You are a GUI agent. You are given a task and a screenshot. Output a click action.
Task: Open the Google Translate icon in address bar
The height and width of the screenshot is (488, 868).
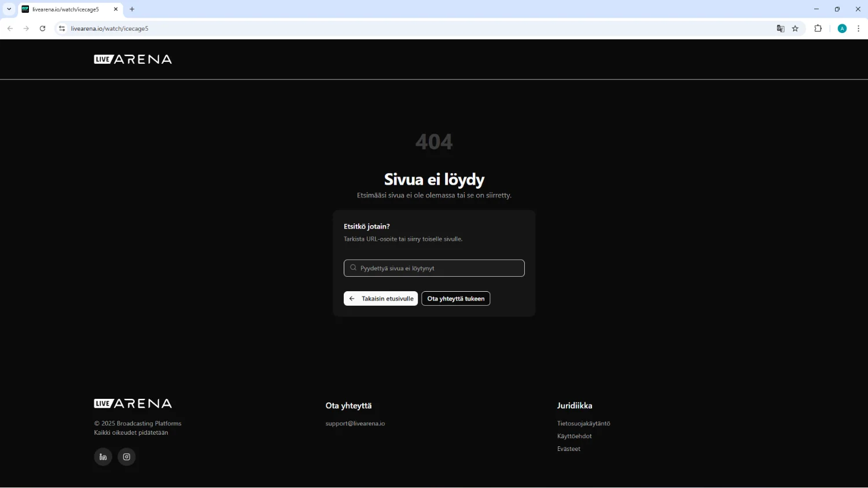coord(780,28)
